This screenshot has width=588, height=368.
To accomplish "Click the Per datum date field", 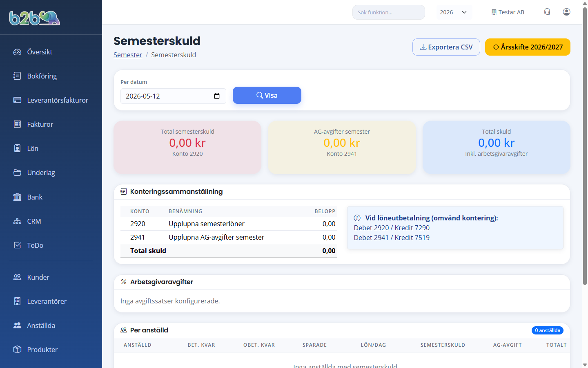I will (x=173, y=96).
